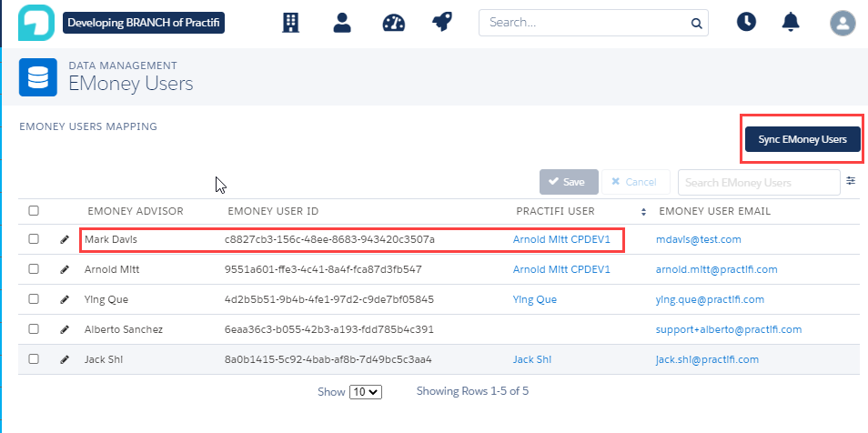Select user ID starting with 4d2b5b51

pos(328,299)
